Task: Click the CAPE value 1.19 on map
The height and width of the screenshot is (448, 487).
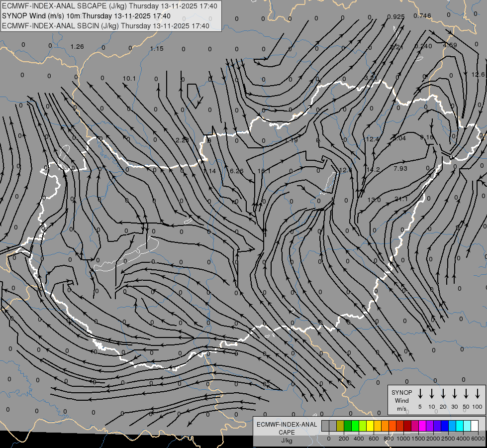Action: 292,140
